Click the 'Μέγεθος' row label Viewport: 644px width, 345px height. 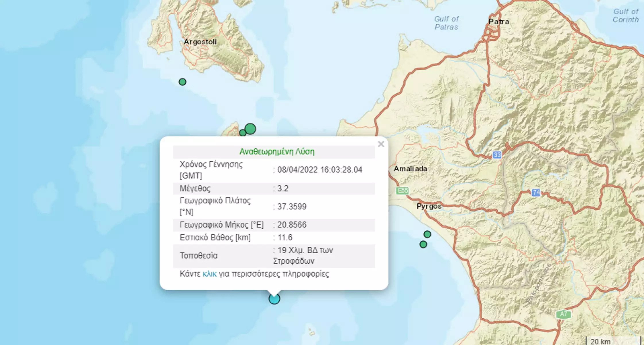click(195, 188)
